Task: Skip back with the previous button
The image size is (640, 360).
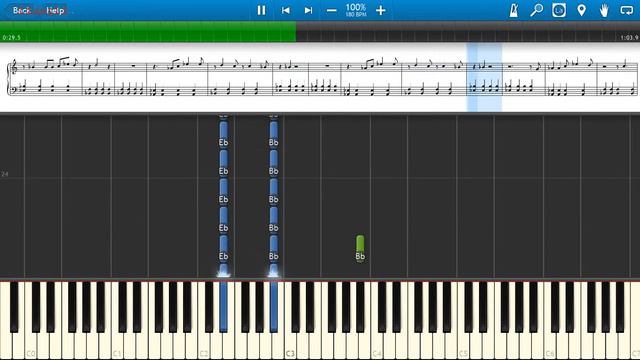Action: [286, 10]
